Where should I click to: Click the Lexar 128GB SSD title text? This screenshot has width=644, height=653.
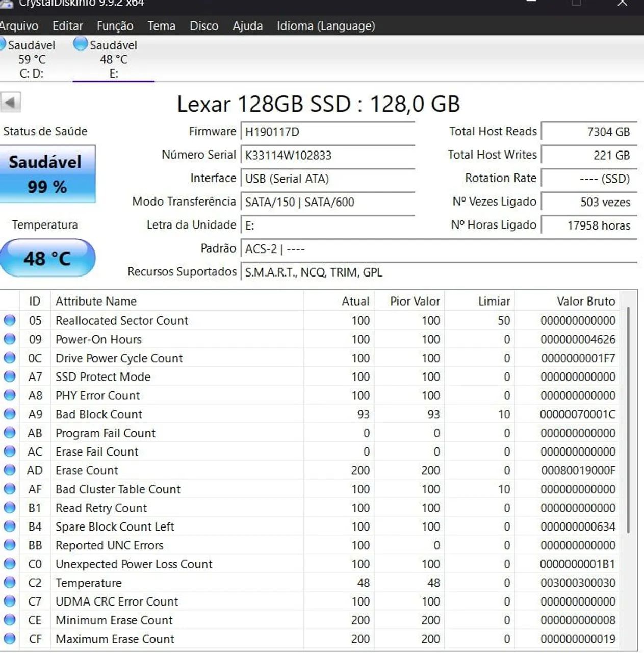click(318, 104)
